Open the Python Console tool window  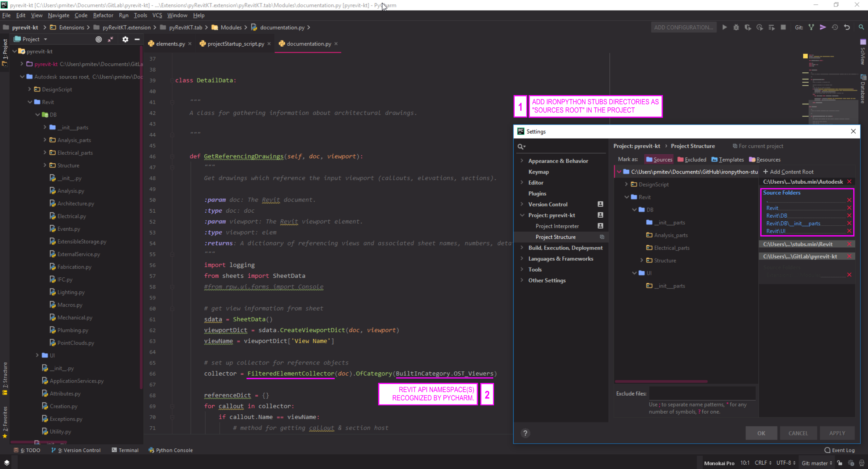pos(171,450)
